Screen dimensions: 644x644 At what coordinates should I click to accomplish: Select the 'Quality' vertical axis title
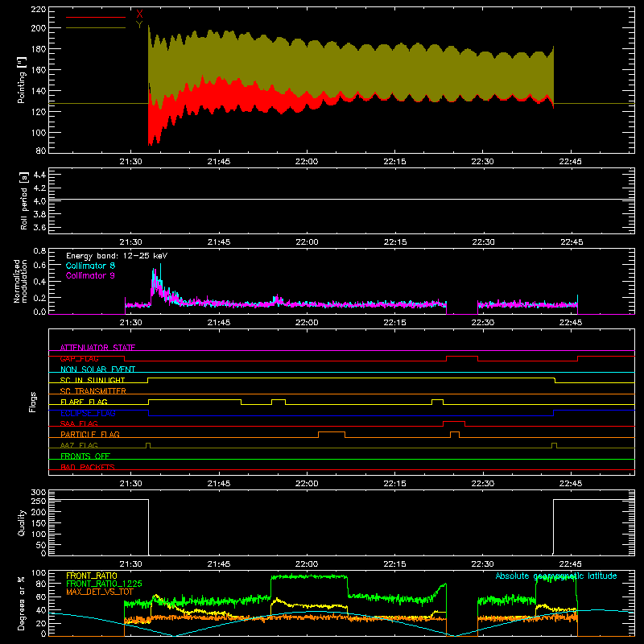click(22, 522)
